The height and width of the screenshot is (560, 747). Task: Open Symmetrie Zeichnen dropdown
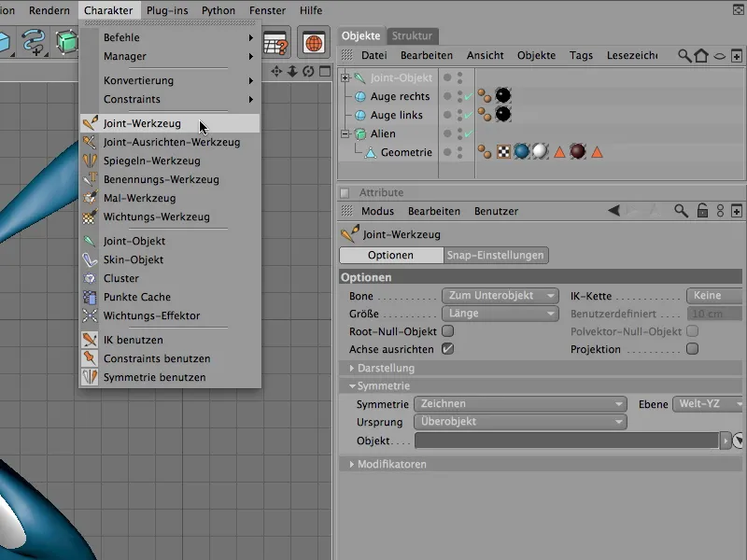pos(521,404)
